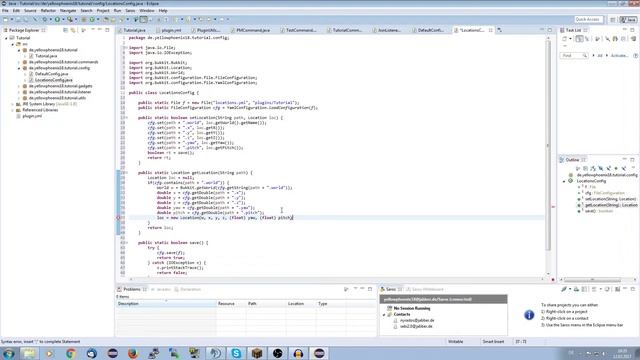This screenshot has width=640, height=360.
Task: Click the Run external tools icon
Action: click(70, 19)
